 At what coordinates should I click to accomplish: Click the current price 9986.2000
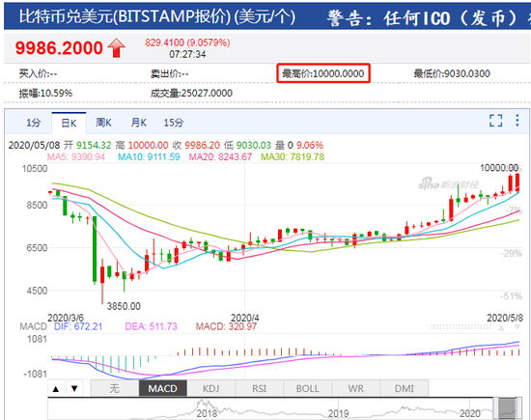[x=59, y=47]
